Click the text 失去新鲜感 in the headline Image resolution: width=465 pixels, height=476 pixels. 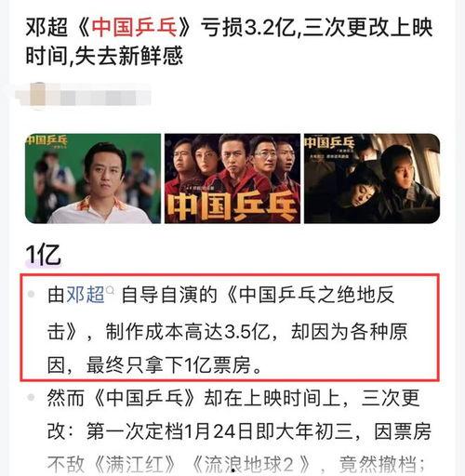(128, 57)
